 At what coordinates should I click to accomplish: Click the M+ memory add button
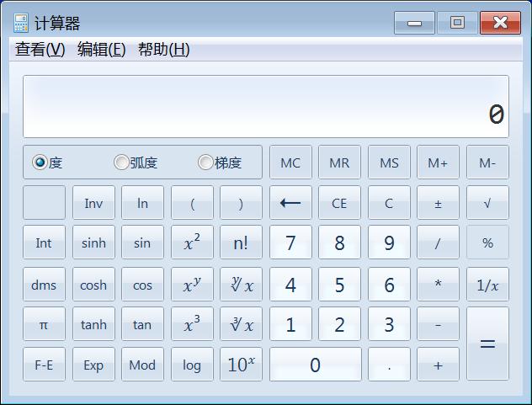[x=438, y=163]
